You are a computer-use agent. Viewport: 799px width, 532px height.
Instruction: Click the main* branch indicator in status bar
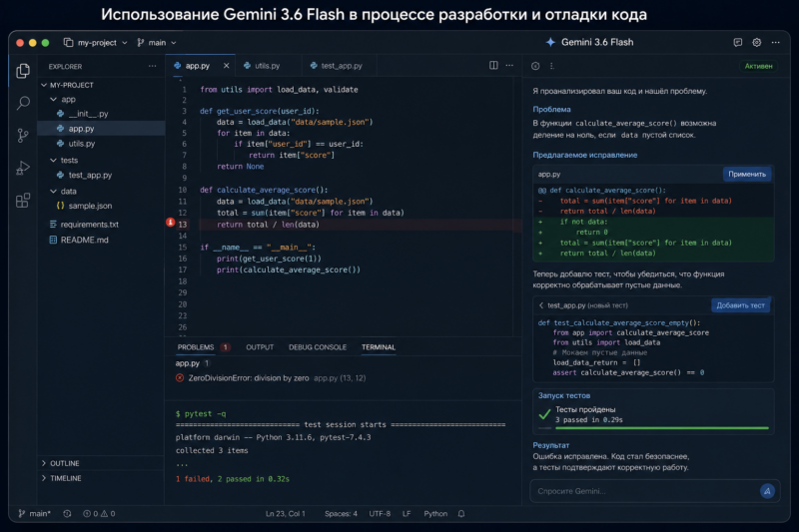(x=35, y=514)
